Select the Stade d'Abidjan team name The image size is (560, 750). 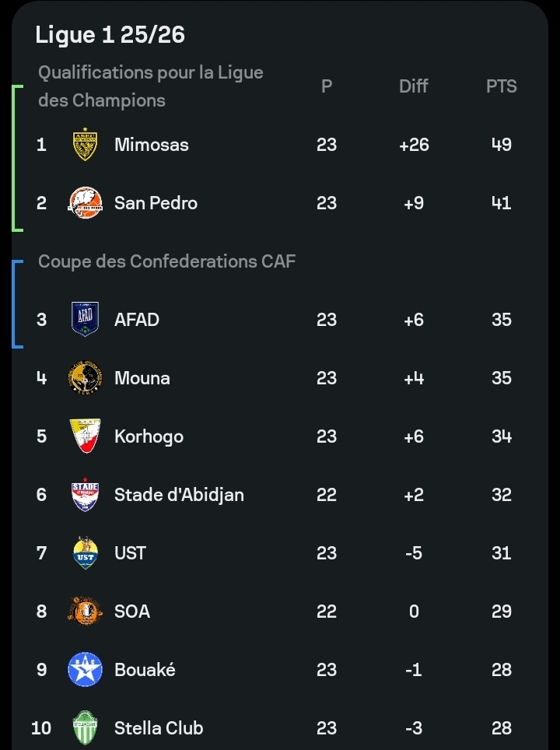click(179, 495)
